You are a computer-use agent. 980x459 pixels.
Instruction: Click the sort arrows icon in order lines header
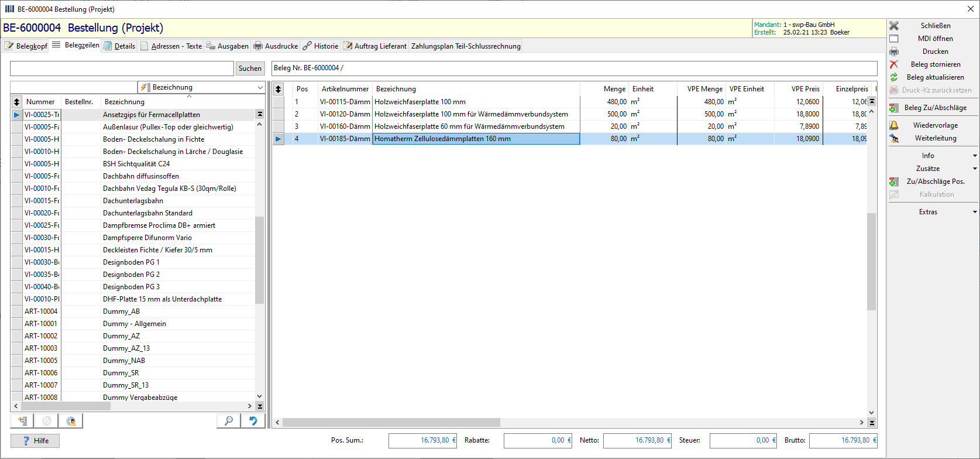point(278,89)
